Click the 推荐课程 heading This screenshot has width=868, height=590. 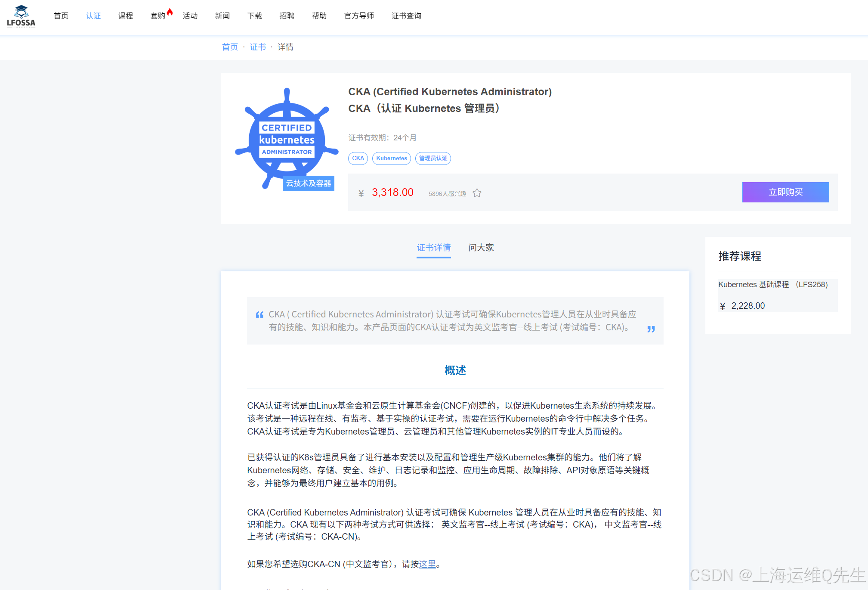click(x=740, y=256)
